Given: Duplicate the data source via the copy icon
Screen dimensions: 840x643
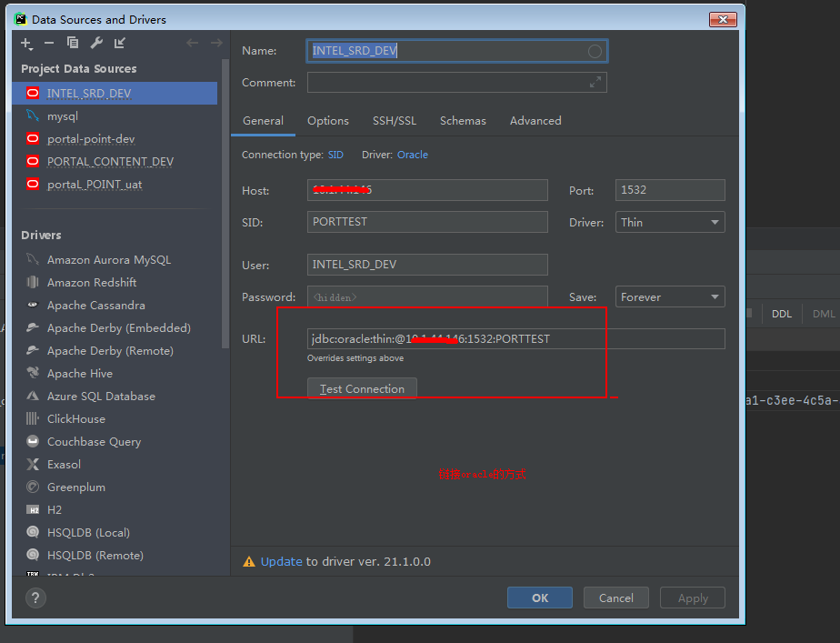Looking at the screenshot, I should 73,43.
